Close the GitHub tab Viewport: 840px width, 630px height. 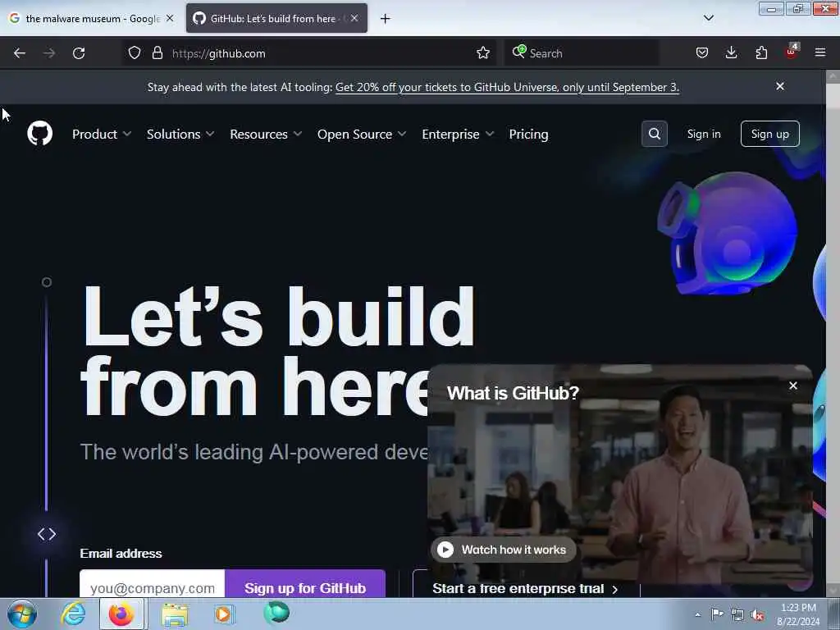point(354,18)
